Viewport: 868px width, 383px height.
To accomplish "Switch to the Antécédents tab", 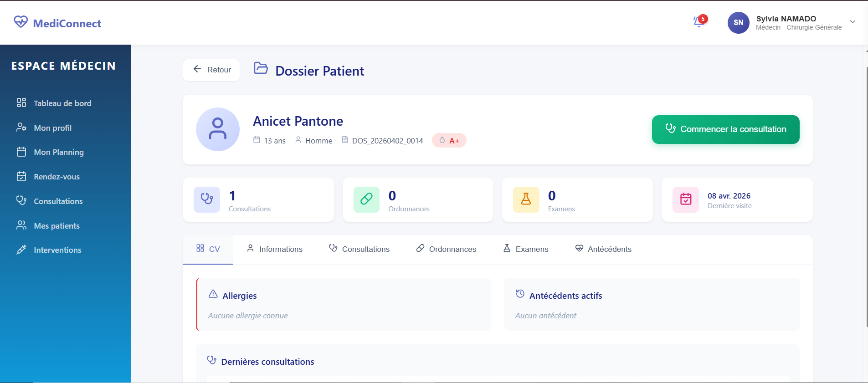I will coord(603,249).
